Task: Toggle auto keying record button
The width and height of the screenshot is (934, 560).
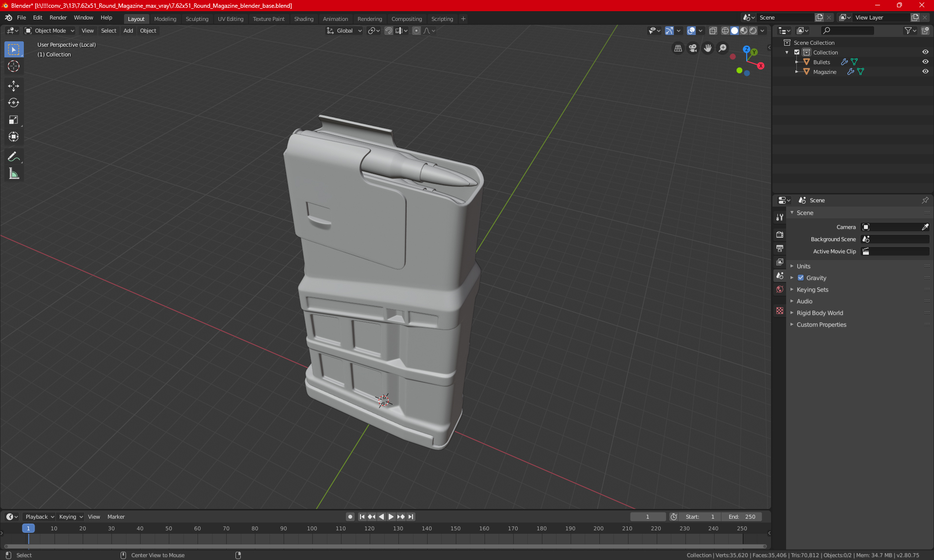Action: coord(350,517)
